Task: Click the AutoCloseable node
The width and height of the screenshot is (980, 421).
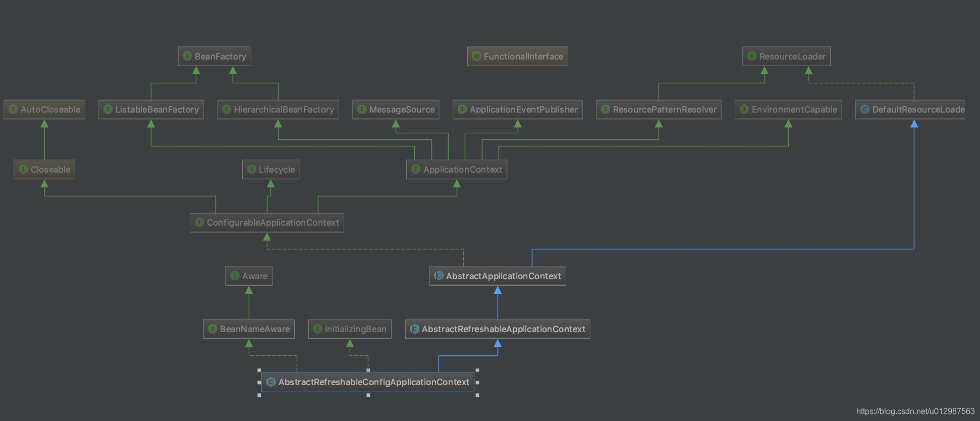Action: [x=44, y=110]
